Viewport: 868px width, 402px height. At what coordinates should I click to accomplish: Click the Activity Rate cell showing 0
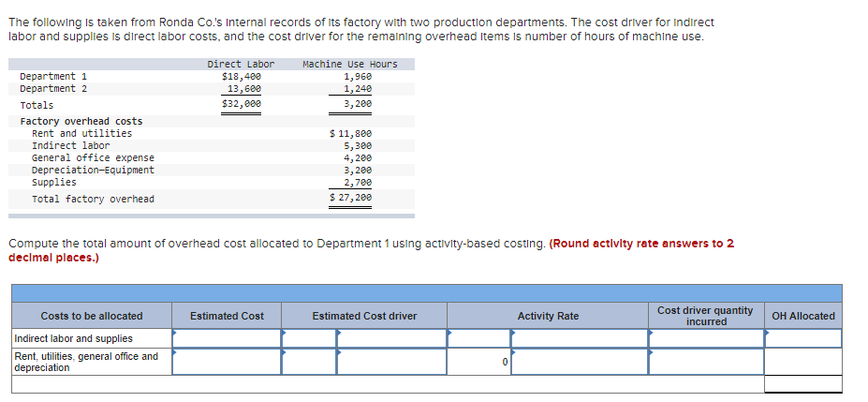(478, 362)
